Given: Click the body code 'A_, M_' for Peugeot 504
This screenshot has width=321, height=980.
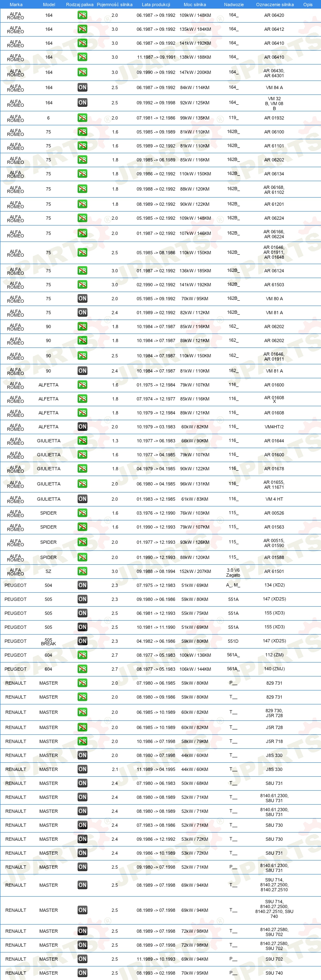Looking at the screenshot, I should [x=233, y=585].
